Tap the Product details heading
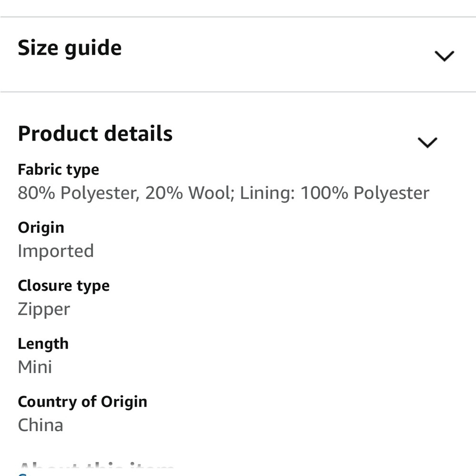The width and height of the screenshot is (476, 476). coord(95,134)
